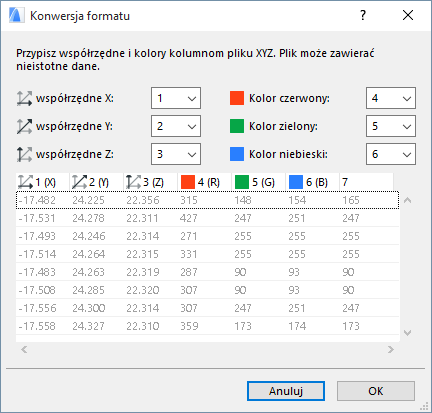Select the row with value -17.531
This screenshot has height=413, width=432.
click(207, 218)
